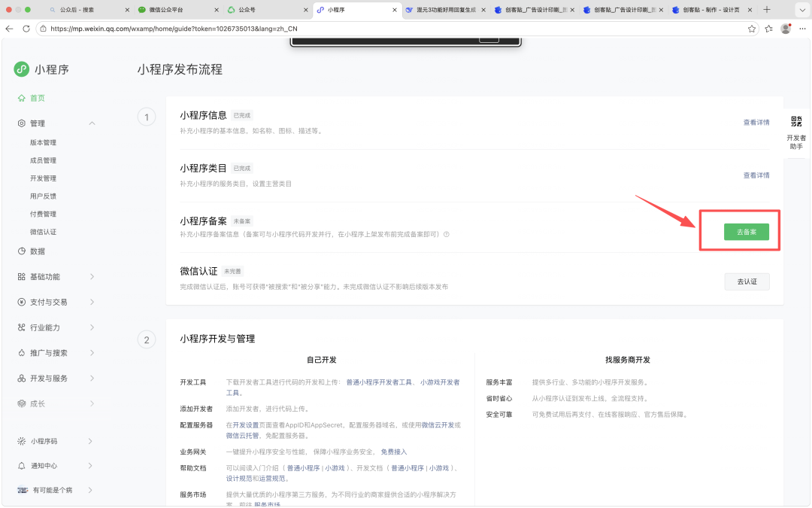Click 查看详情 for 小程序类目
812x508 pixels.
click(x=756, y=175)
